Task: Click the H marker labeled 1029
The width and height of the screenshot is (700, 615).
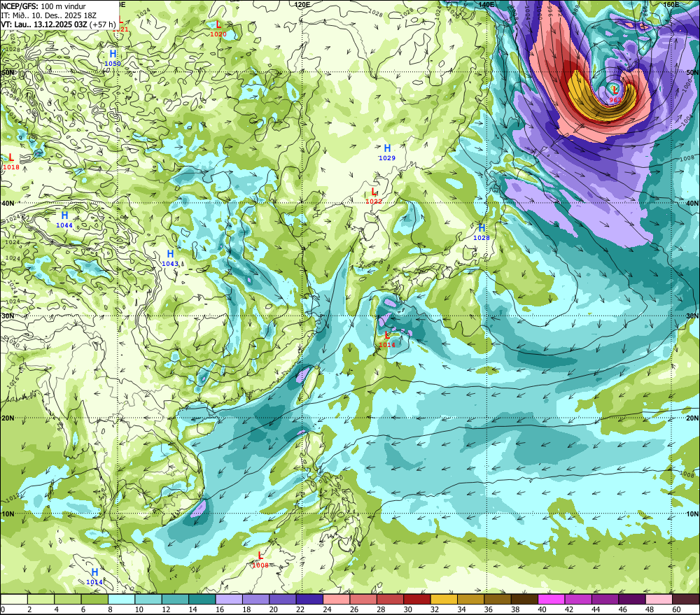Action: (387, 148)
